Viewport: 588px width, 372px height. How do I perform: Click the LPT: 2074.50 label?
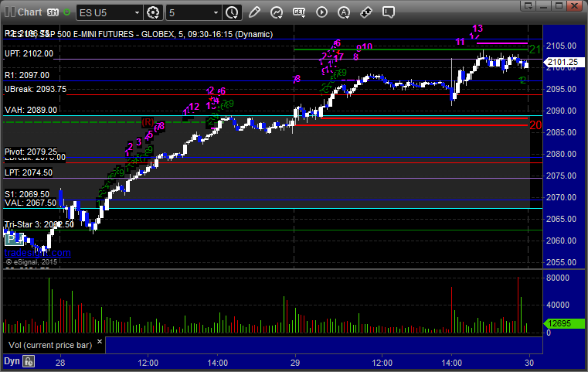point(29,172)
